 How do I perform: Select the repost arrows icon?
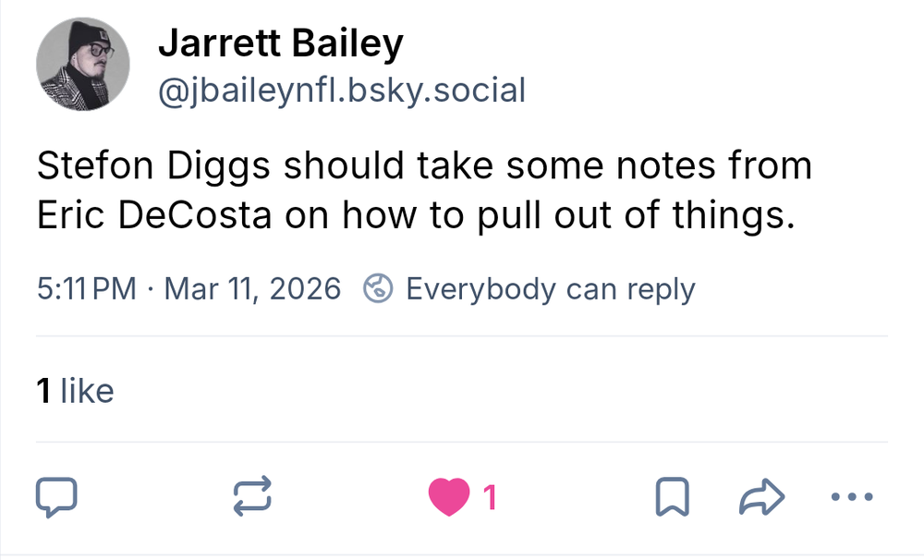[251, 497]
